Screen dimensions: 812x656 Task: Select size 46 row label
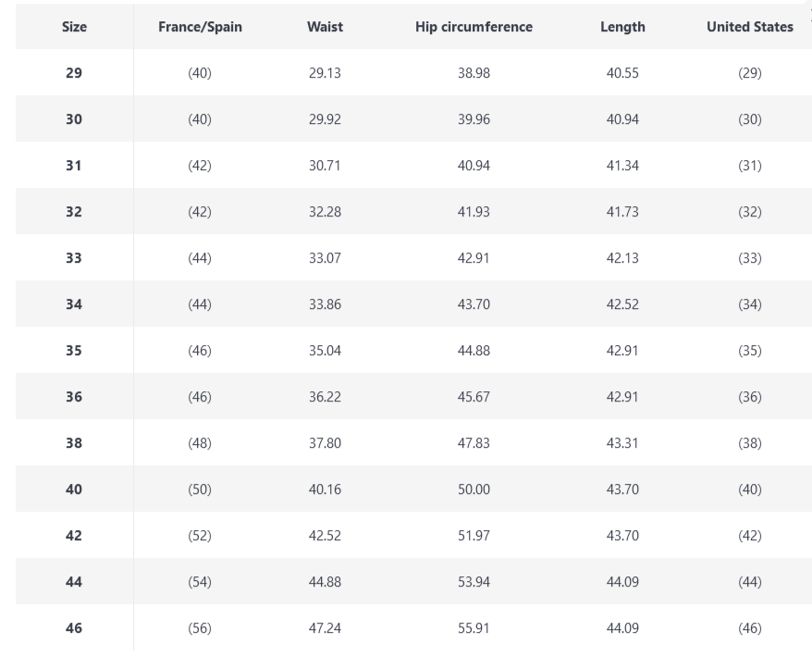[74, 628]
